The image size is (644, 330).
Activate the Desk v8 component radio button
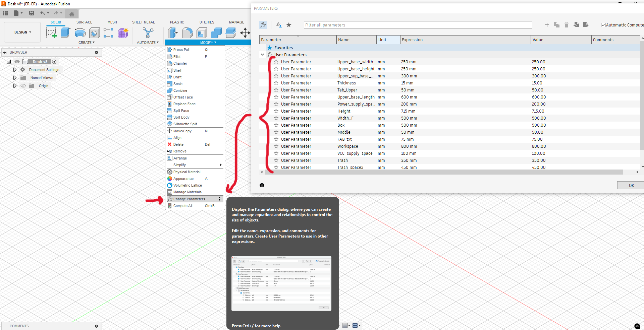(x=54, y=62)
